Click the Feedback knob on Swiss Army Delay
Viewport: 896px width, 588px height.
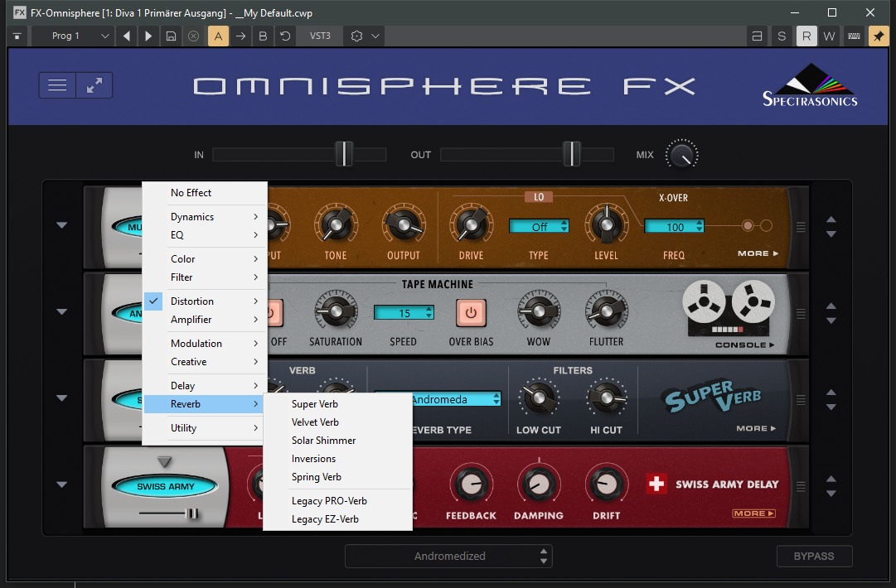[471, 484]
